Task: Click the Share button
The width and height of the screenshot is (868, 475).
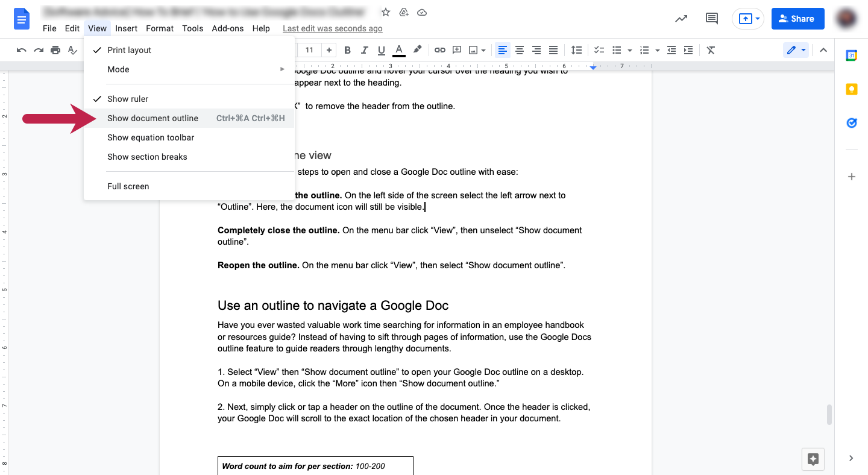Action: pos(797,19)
